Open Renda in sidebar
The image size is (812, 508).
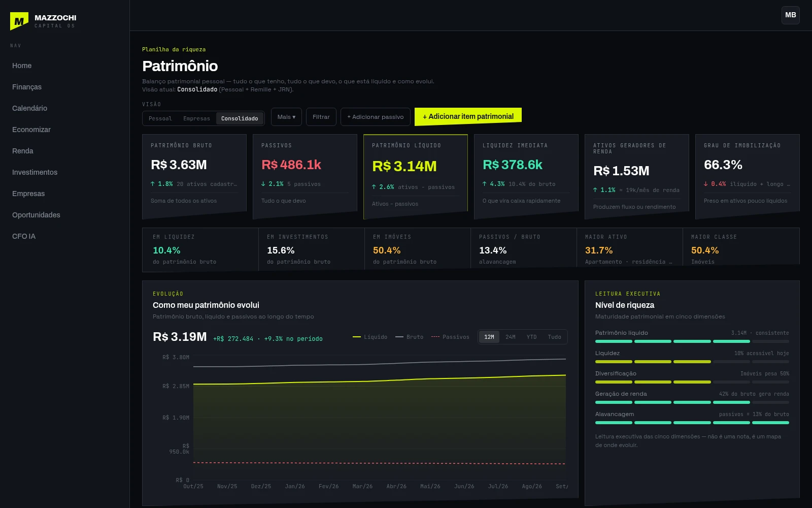click(x=23, y=151)
